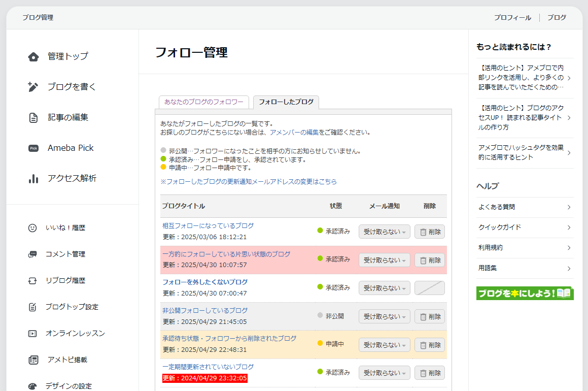The height and width of the screenshot is (391, 588).
Task: Open ブログを書く in the sidebar
Action: point(72,87)
